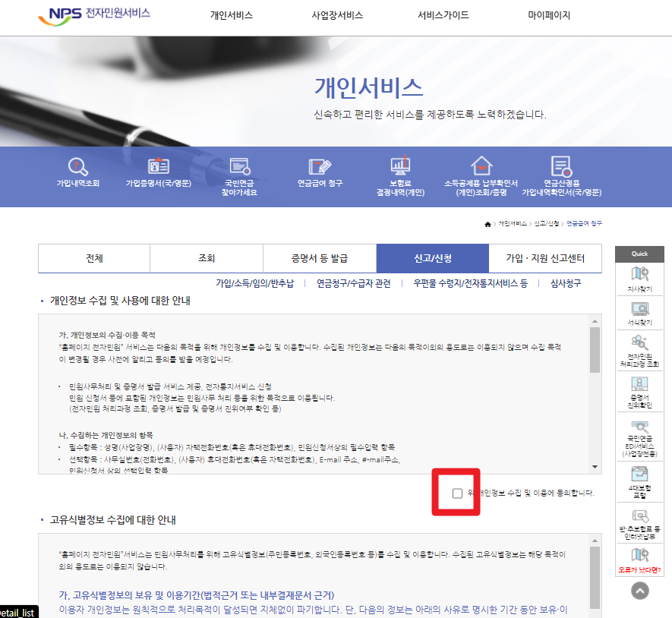672x618 pixels.
Task: Click up arrow of 개인정보 안내 scrollbar
Action: [595, 321]
